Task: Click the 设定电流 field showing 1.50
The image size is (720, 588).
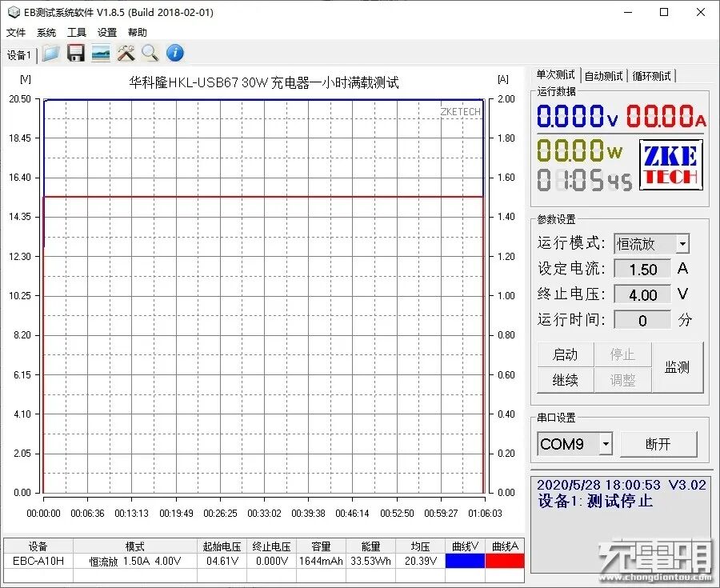Action: coord(642,270)
